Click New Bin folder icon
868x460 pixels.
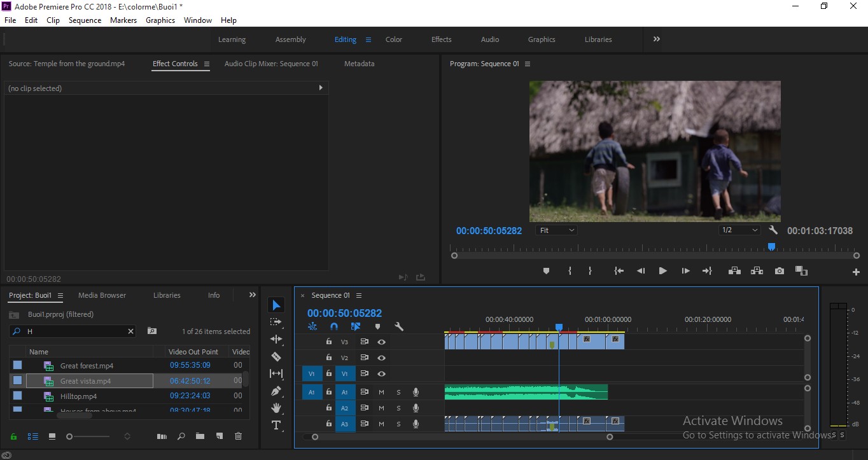[200, 436]
